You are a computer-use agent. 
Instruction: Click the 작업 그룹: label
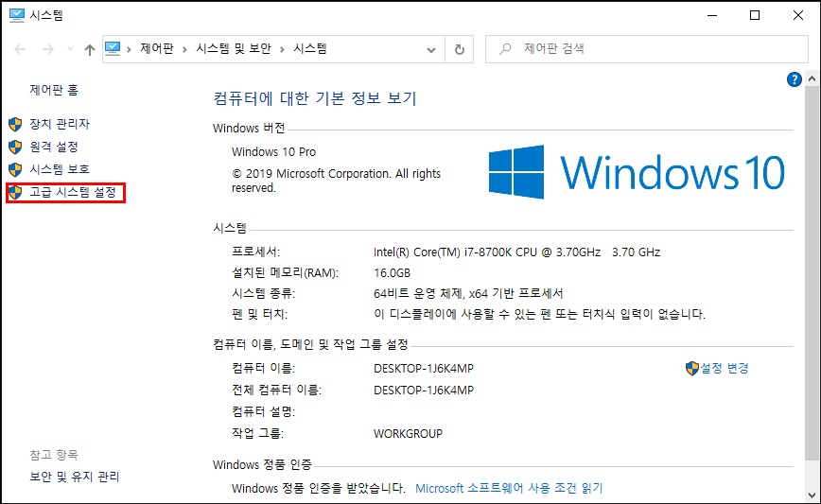(x=257, y=433)
